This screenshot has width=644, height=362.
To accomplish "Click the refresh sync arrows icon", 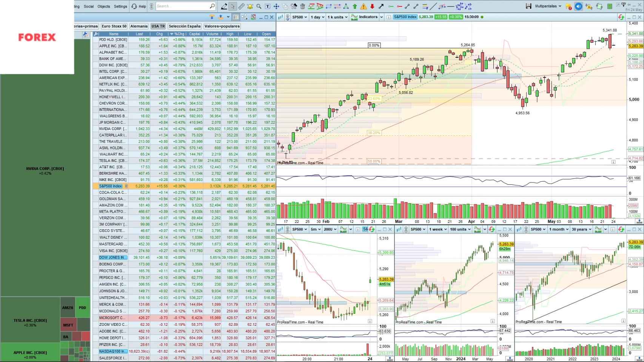I will pyautogui.click(x=599, y=6).
